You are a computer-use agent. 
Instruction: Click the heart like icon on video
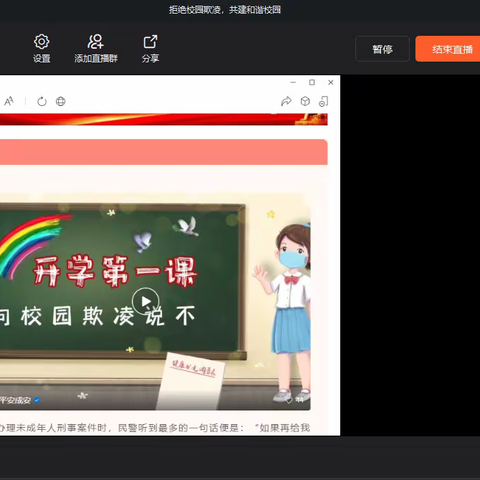click(289, 400)
